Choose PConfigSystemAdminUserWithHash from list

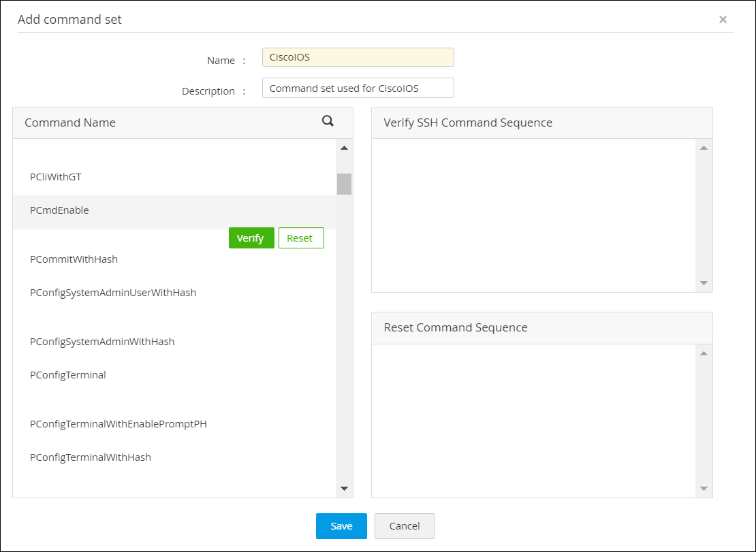113,293
